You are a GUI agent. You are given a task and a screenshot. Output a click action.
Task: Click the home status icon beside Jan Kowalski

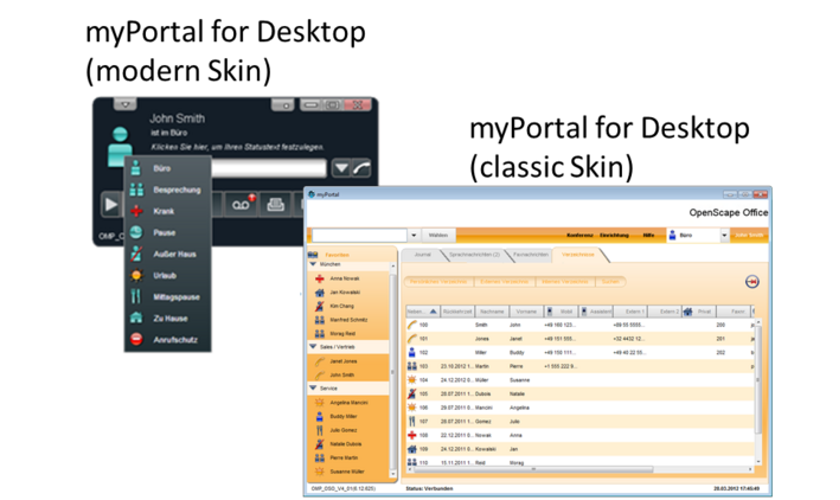(319, 293)
